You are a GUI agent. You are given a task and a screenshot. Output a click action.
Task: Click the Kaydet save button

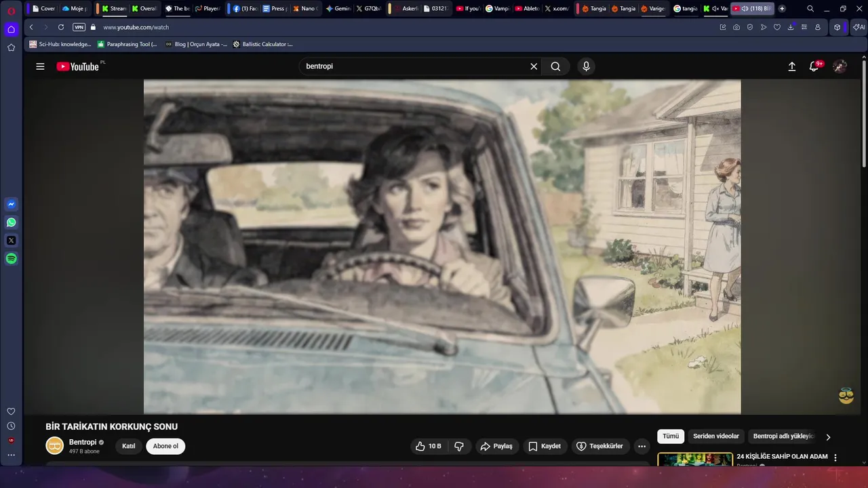tap(545, 446)
